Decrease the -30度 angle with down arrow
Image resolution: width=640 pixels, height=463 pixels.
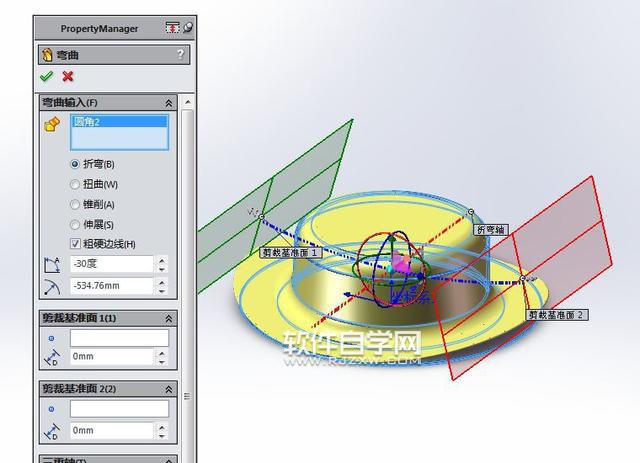tap(162, 269)
